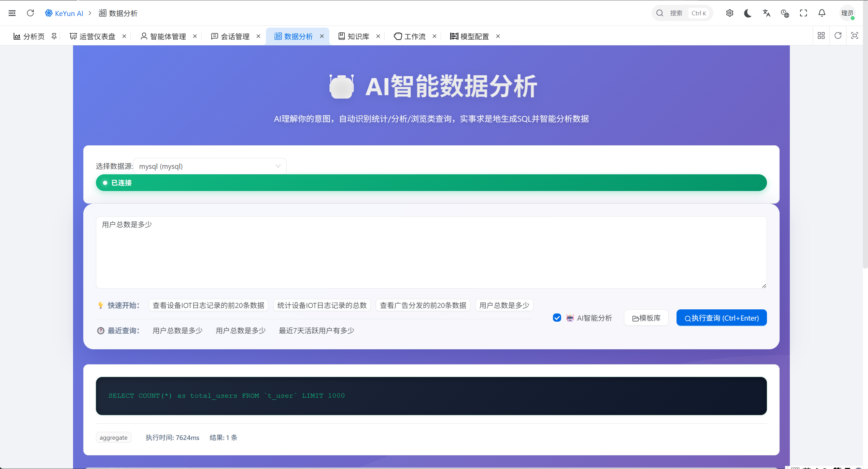Unpin the 分析页 tab pin icon

point(54,36)
